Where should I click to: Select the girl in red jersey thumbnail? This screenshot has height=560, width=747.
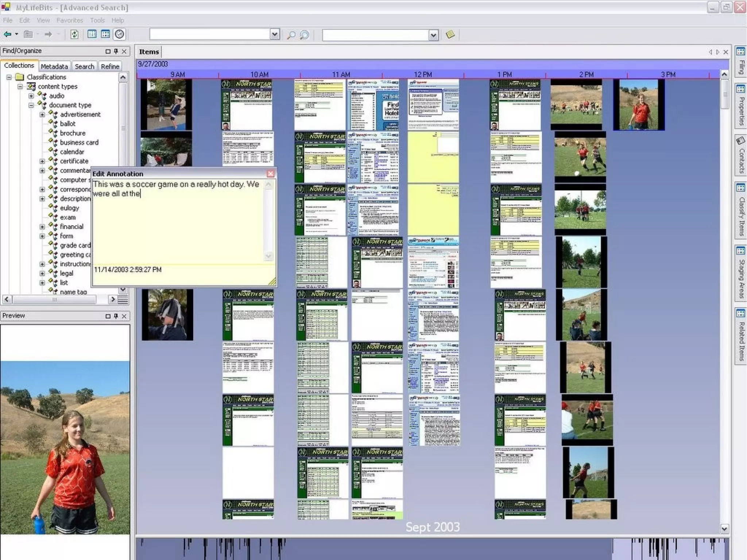coord(639,105)
